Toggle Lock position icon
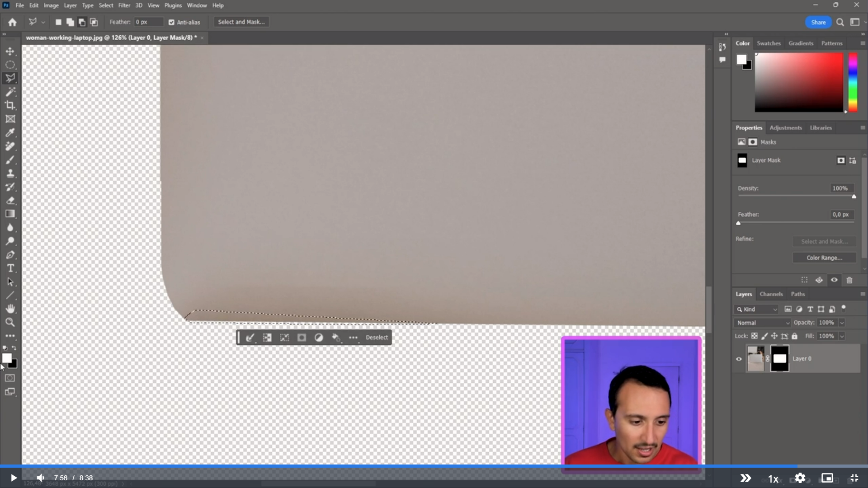Image resolution: width=868 pixels, height=488 pixels. click(x=774, y=336)
